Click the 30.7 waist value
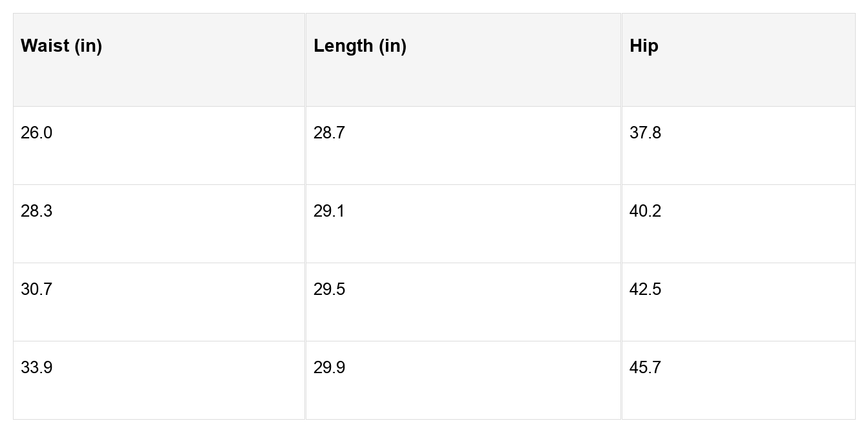The height and width of the screenshot is (432, 868). 37,290
